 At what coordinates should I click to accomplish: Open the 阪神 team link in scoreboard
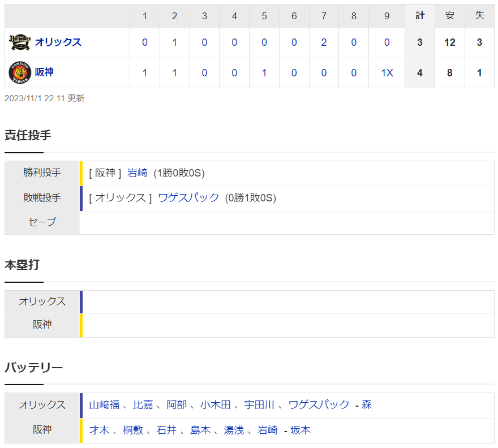(x=44, y=72)
